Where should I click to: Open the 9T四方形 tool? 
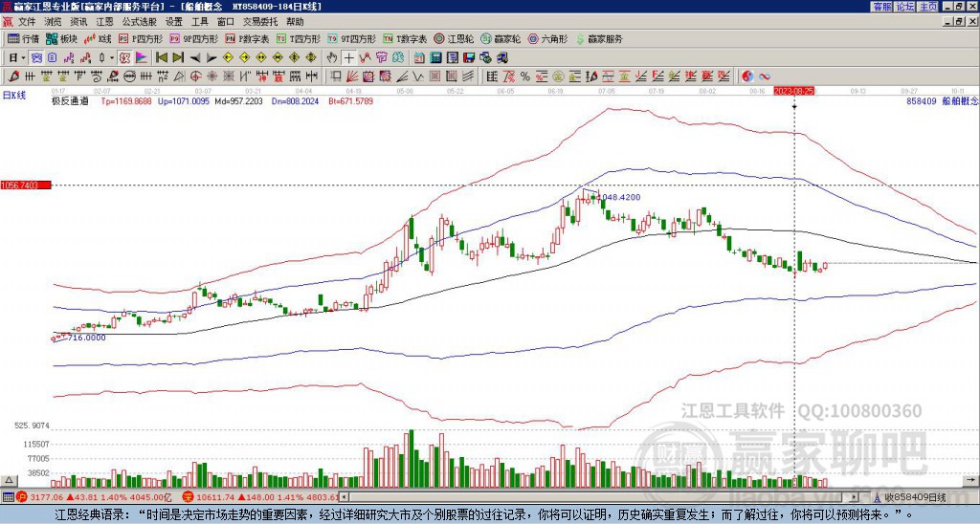[x=351, y=38]
